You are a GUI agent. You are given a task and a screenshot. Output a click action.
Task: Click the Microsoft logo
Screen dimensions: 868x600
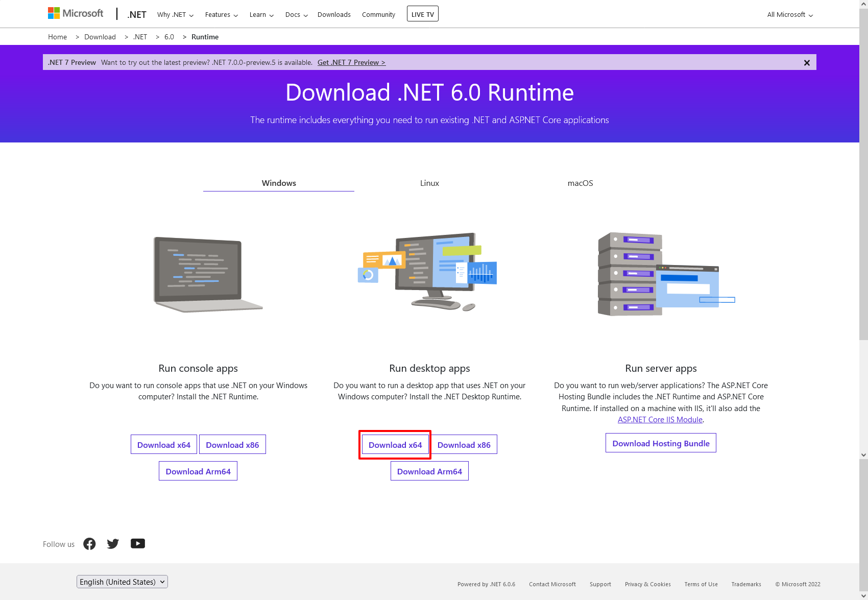(76, 14)
